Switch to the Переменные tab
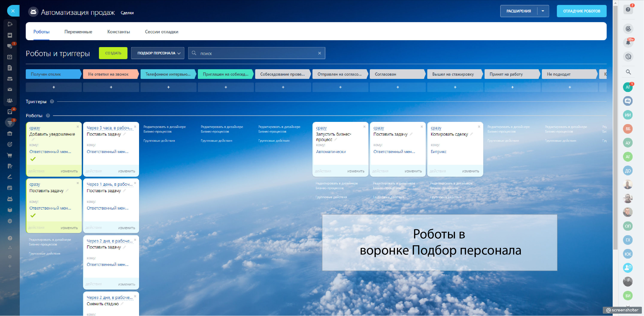644x316 pixels. tap(78, 32)
